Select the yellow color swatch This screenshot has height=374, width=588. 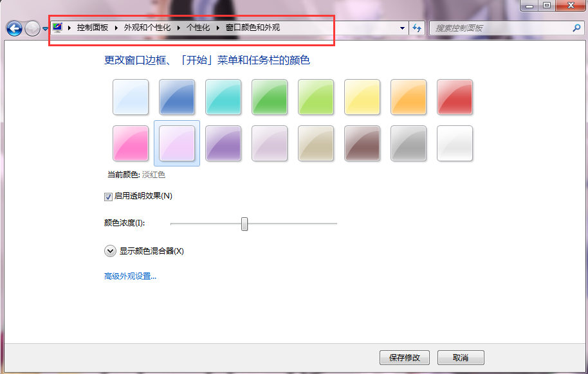coord(362,97)
